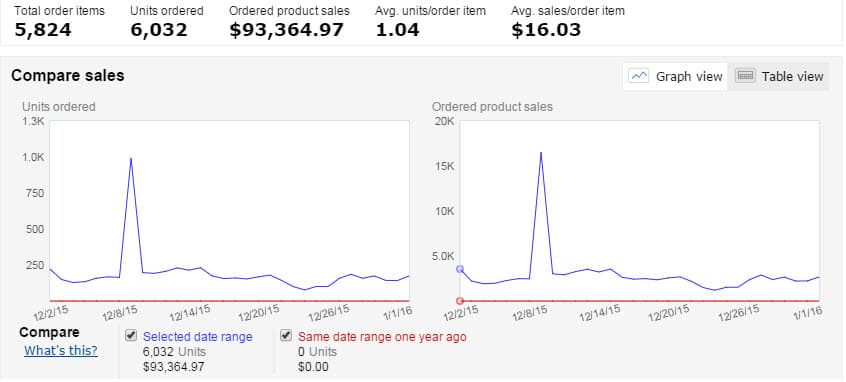Click the Units ordered chart title
The width and height of the screenshot is (846, 382).
(59, 107)
